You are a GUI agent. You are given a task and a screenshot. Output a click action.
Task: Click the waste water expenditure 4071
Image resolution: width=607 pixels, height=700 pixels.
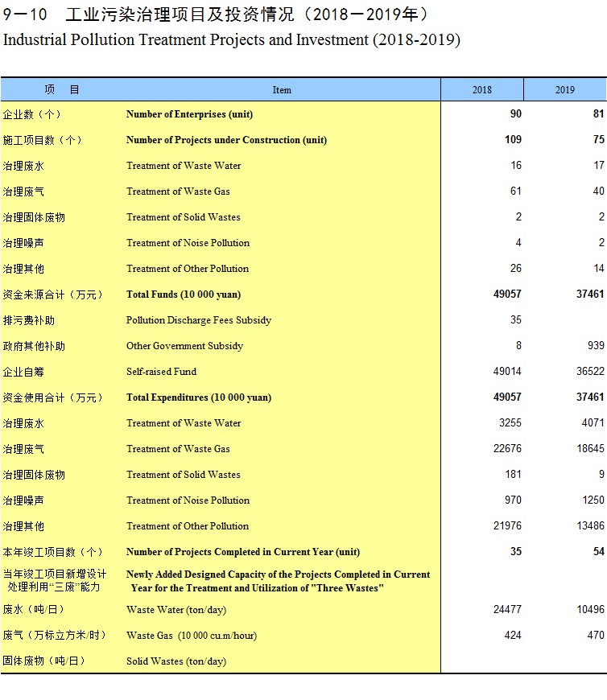coord(593,422)
